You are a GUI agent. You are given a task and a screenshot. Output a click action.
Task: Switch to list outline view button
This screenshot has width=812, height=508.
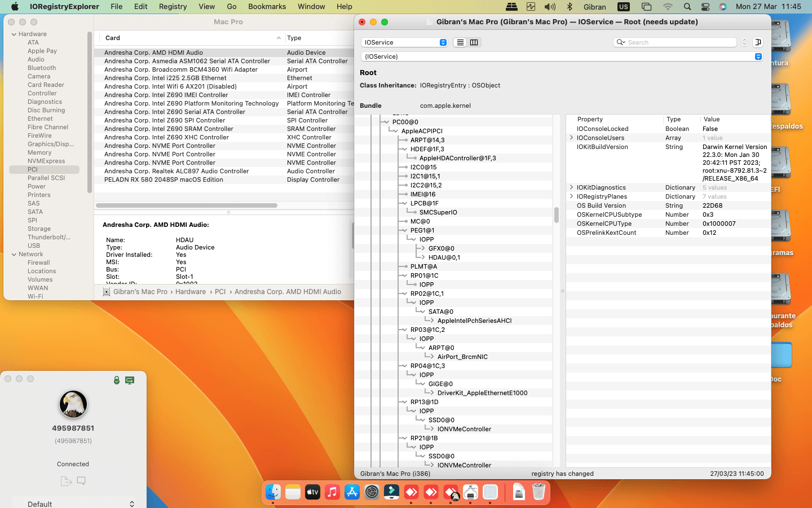(460, 42)
